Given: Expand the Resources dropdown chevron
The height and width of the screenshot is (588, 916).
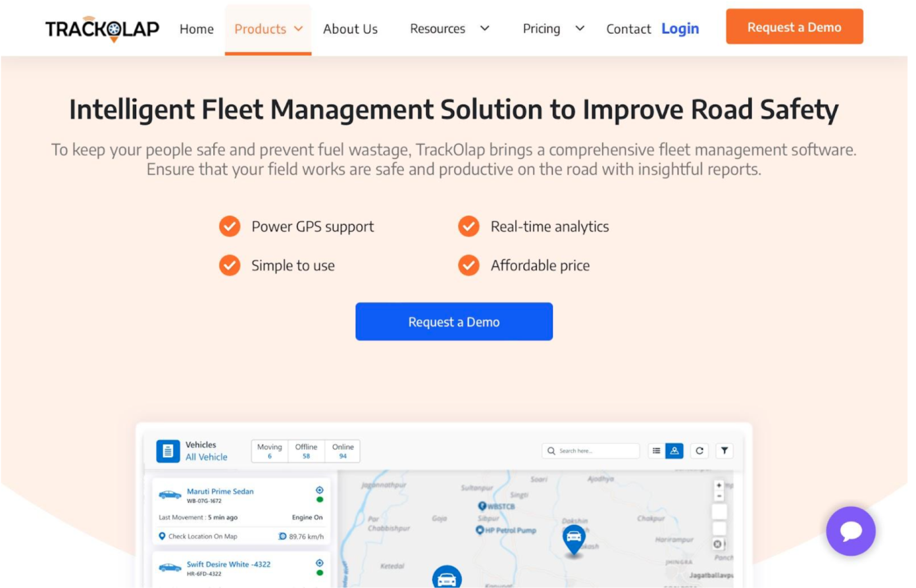Looking at the screenshot, I should [x=485, y=28].
